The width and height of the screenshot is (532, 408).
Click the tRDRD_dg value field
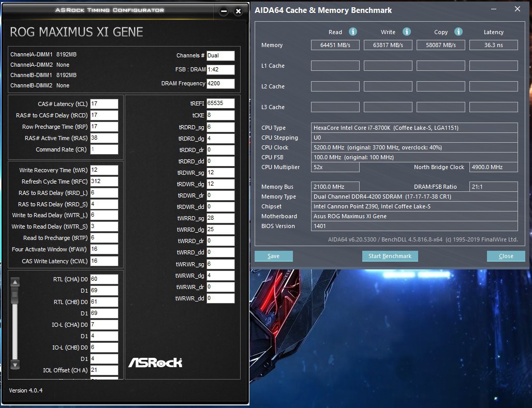[x=220, y=139]
